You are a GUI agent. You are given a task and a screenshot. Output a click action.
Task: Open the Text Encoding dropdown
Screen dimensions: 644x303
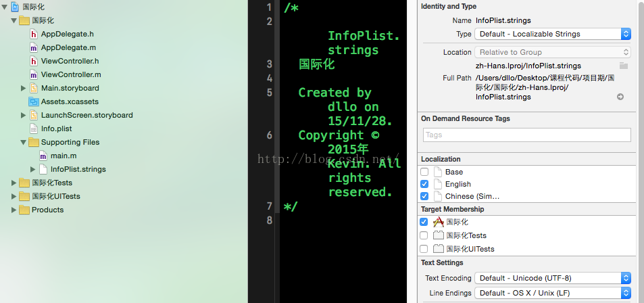(552, 279)
